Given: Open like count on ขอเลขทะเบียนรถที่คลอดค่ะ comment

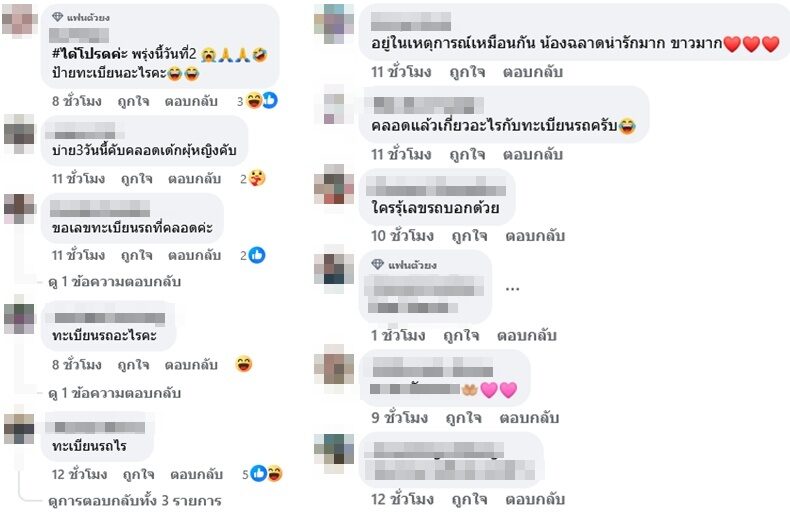Looking at the screenshot, I should (x=253, y=255).
